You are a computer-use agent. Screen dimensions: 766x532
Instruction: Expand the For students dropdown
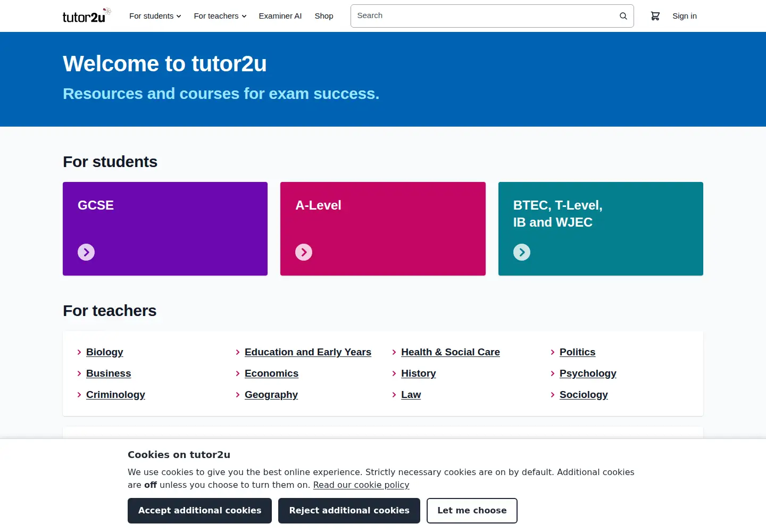pos(155,16)
